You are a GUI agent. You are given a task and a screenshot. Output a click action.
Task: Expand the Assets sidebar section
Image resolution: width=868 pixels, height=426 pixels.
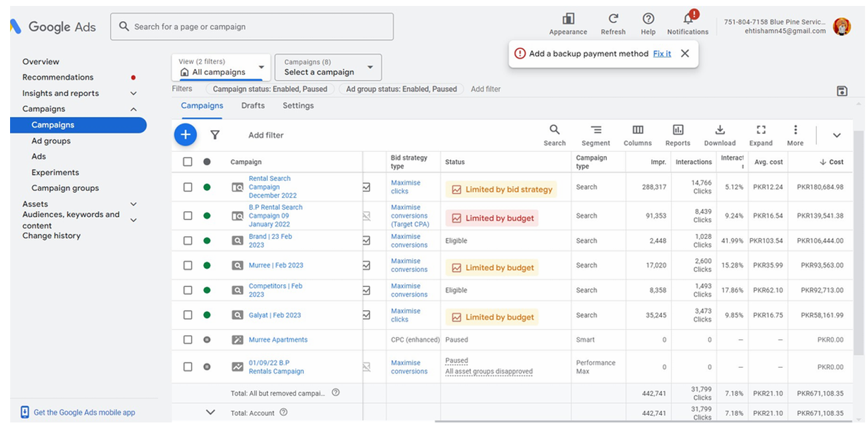pos(134,204)
